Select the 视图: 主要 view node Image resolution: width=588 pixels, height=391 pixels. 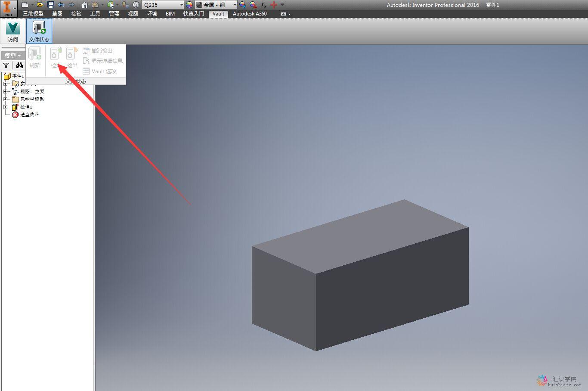tap(28, 91)
